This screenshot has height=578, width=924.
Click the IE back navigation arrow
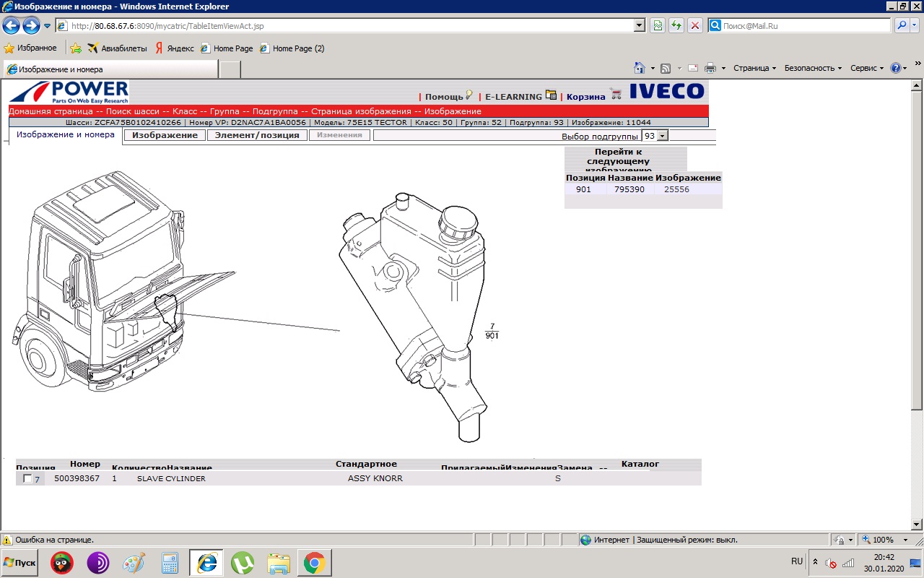[11, 26]
